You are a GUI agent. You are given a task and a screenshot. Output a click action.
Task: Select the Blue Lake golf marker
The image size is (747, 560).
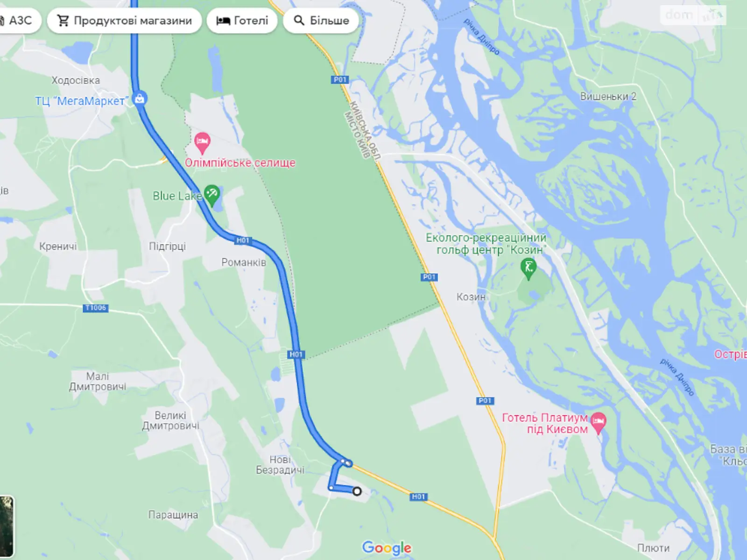pos(212,196)
